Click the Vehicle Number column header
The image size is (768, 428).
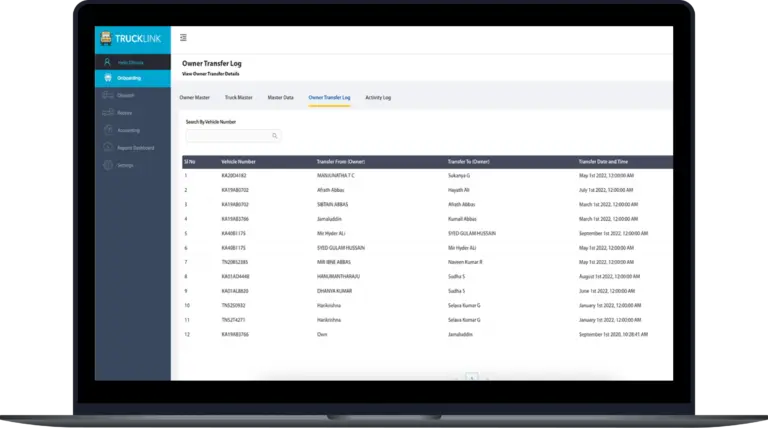238,161
